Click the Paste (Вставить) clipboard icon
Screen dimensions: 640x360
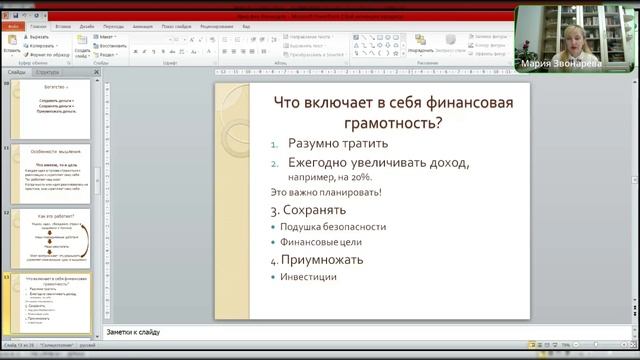12,40
